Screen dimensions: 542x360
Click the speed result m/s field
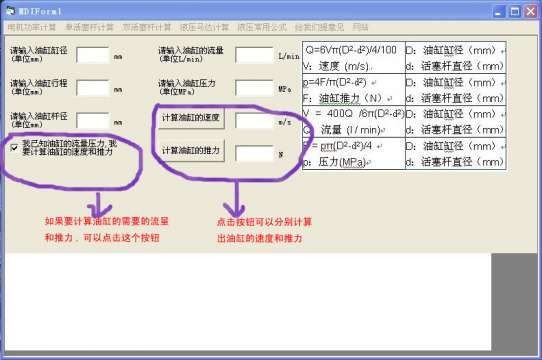(254, 121)
